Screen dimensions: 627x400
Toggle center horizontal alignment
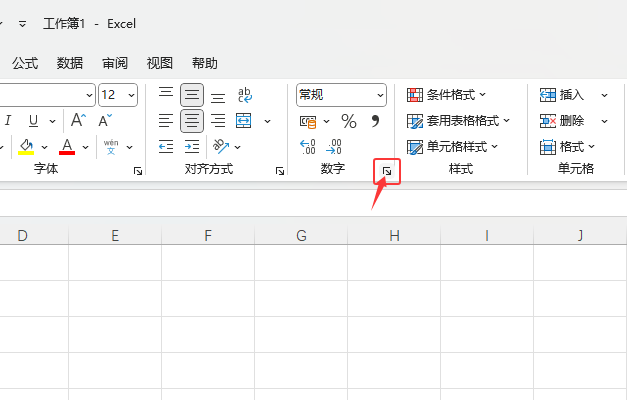(192, 121)
